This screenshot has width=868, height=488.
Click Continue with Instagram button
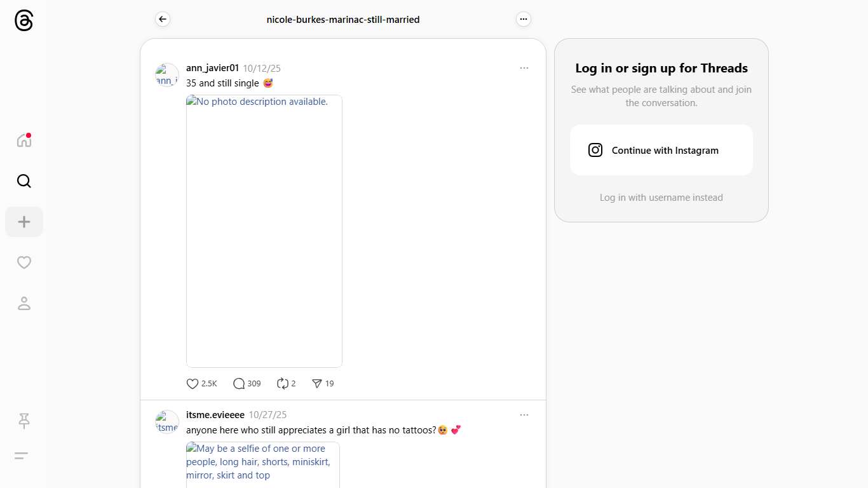(661, 150)
